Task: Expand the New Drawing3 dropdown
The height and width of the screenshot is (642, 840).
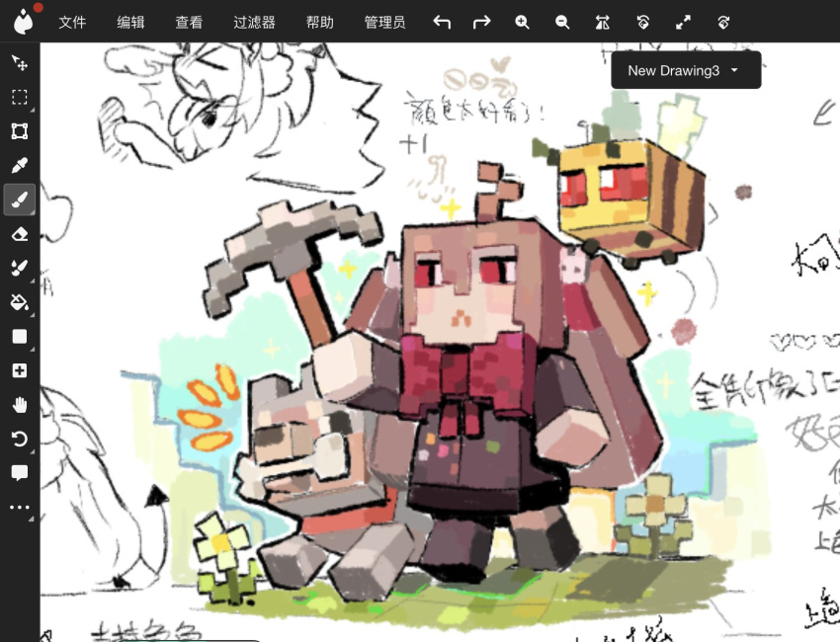Action: pyautogui.click(x=686, y=70)
